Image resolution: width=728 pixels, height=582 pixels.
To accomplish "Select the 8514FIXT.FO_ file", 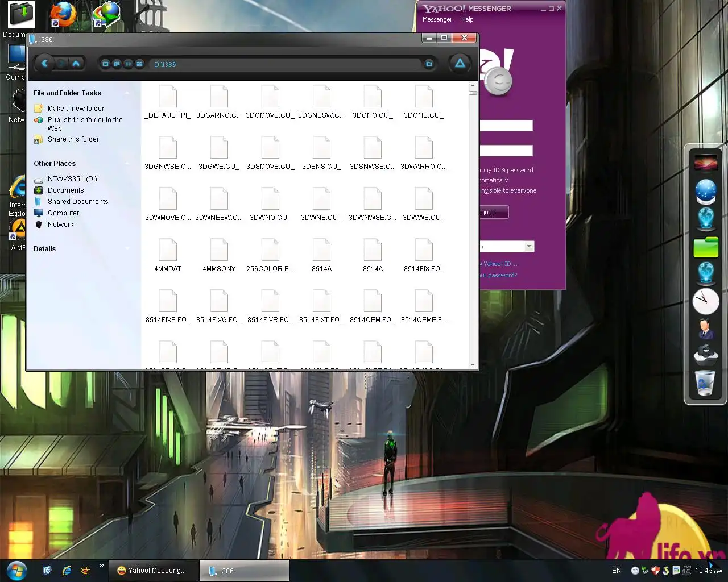I will 321,307.
